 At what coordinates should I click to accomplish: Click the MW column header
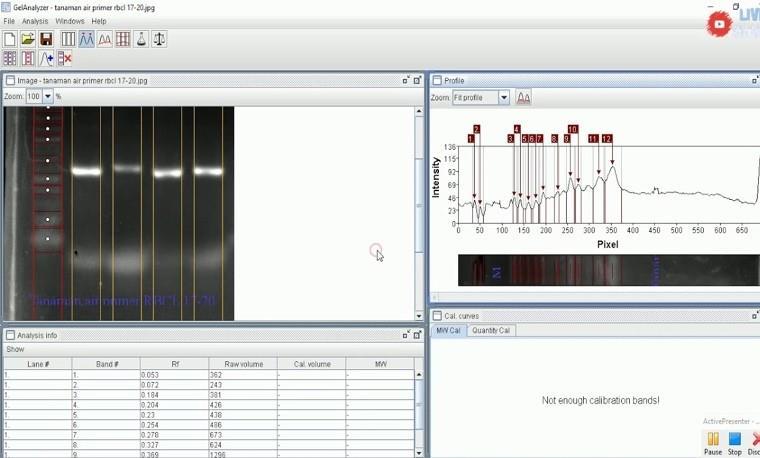[380, 364]
